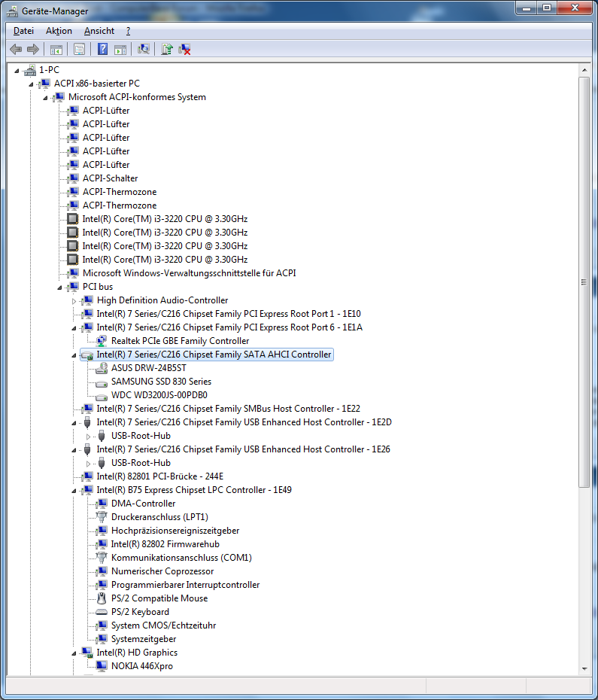Open the Ansicht menu
Viewport: 598px width, 700px height.
pyautogui.click(x=99, y=31)
